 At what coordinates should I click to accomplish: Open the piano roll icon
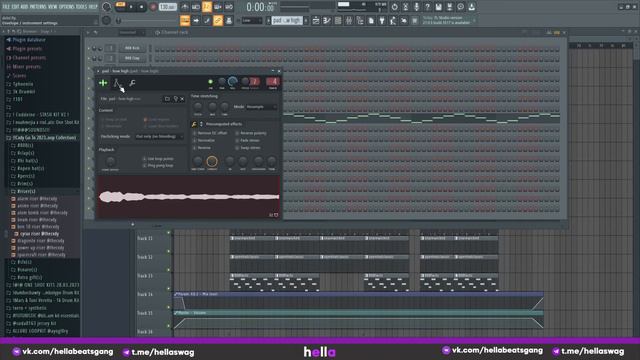click(327, 20)
